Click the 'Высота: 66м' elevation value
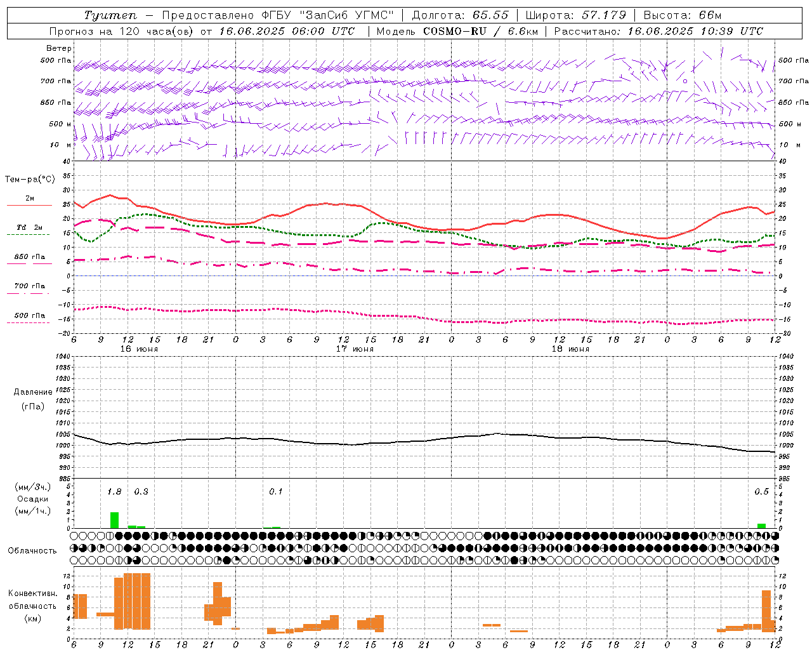812x650 pixels. [683, 15]
